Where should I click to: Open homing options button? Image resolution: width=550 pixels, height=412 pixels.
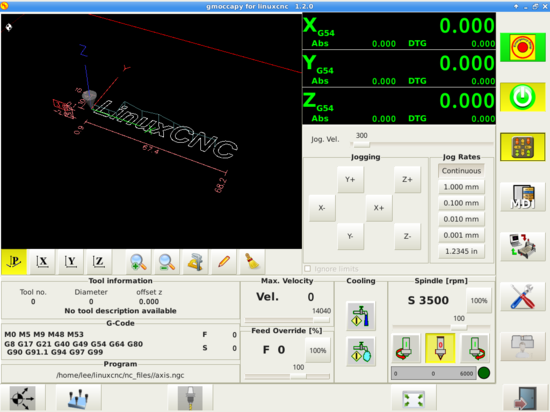pos(22,398)
